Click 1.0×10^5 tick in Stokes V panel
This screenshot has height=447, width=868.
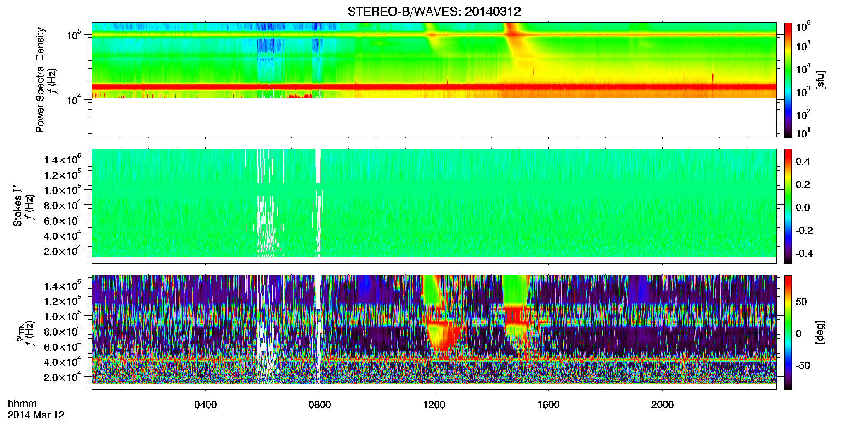(62, 190)
